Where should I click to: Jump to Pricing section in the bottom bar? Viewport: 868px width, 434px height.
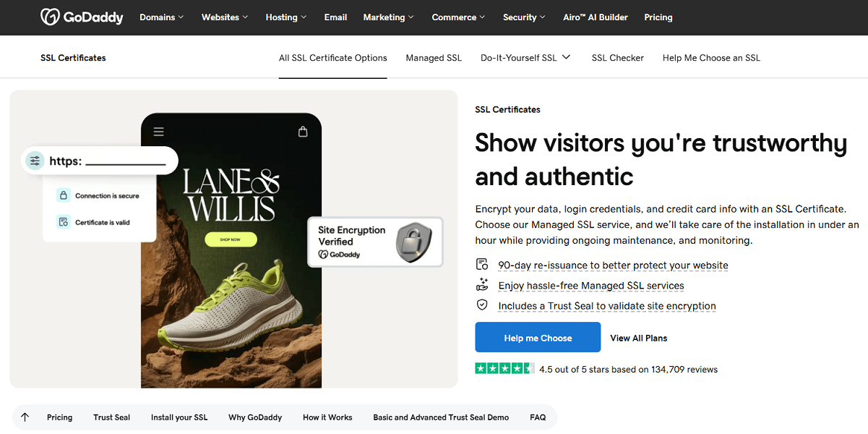pos(59,417)
